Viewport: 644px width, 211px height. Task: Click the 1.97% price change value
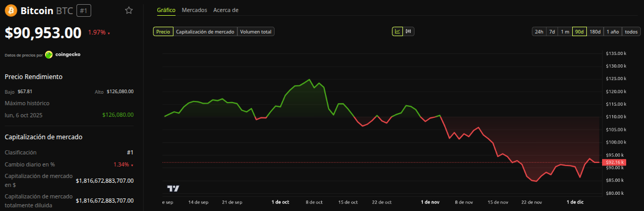[x=97, y=32]
